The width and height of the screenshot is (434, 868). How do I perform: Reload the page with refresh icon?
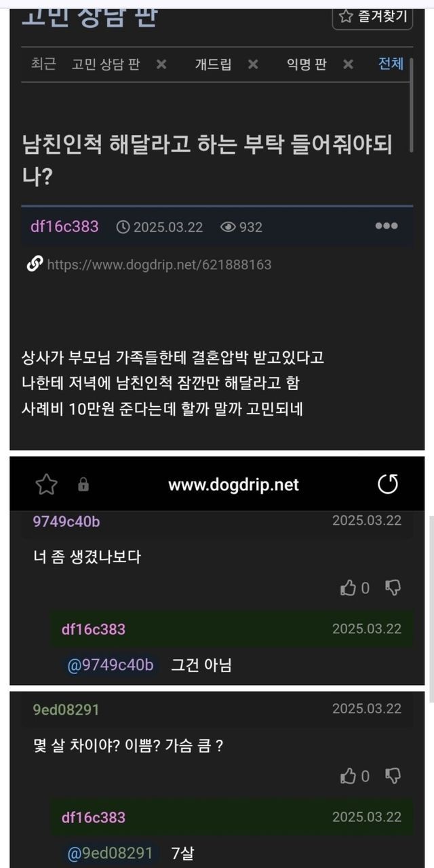pyautogui.click(x=388, y=484)
